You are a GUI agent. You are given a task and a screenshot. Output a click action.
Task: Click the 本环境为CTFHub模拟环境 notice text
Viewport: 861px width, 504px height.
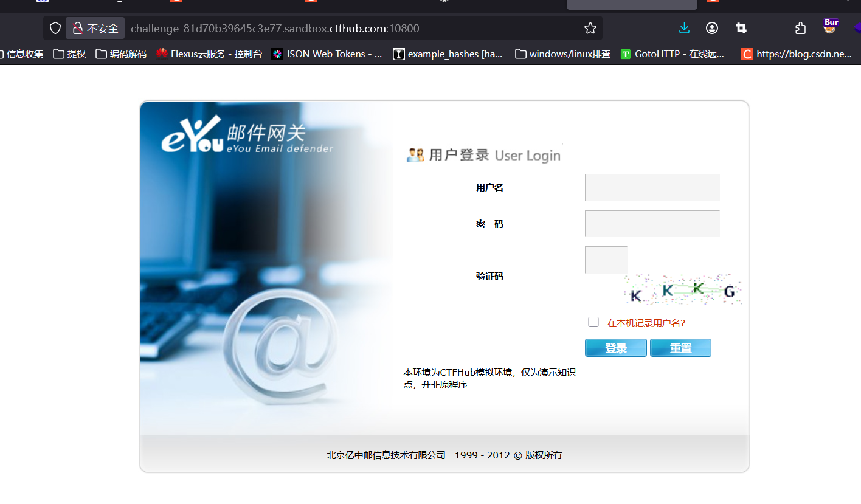pyautogui.click(x=489, y=378)
